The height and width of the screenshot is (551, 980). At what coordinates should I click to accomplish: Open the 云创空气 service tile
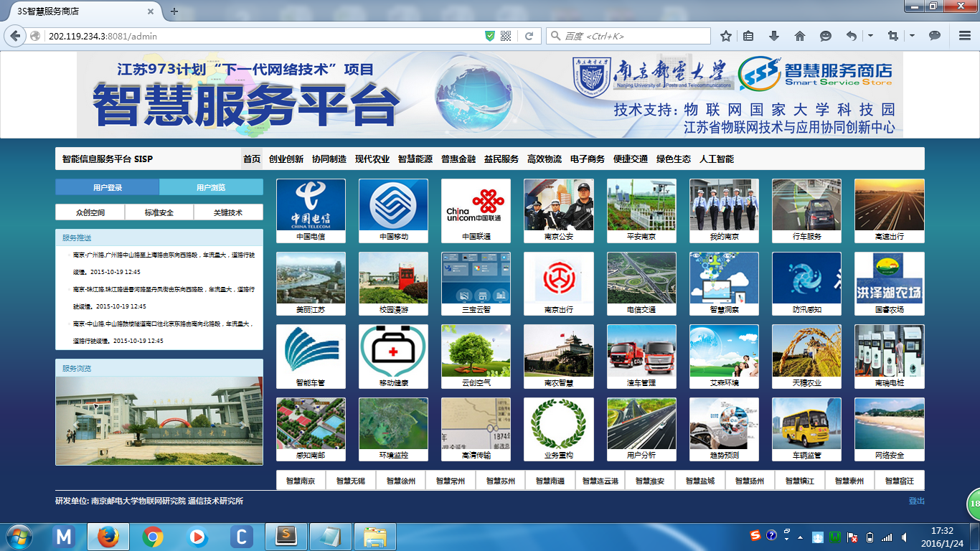[476, 357]
